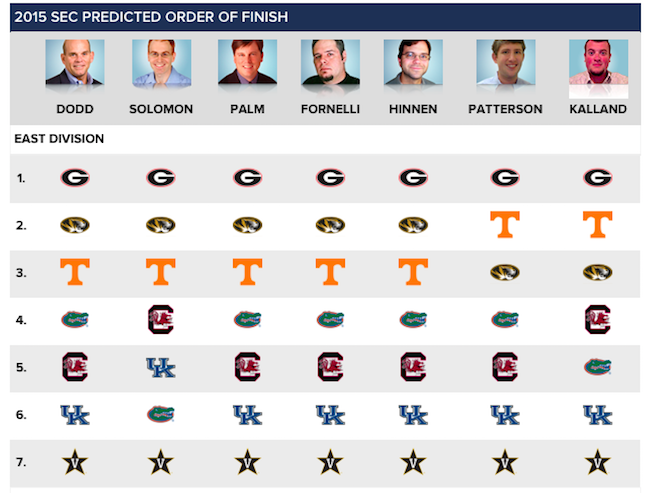Click Solomon's fourth-place South Carolina logo
Screen dimensions: 650x493
161,320
